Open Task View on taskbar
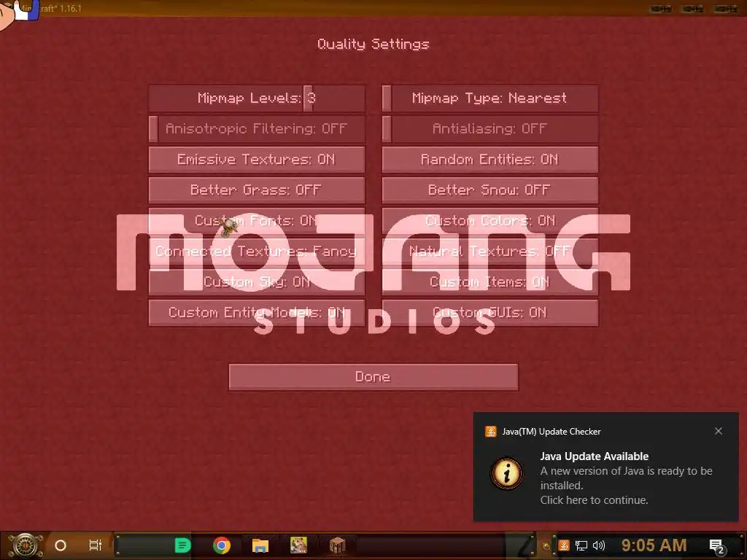 point(96,545)
